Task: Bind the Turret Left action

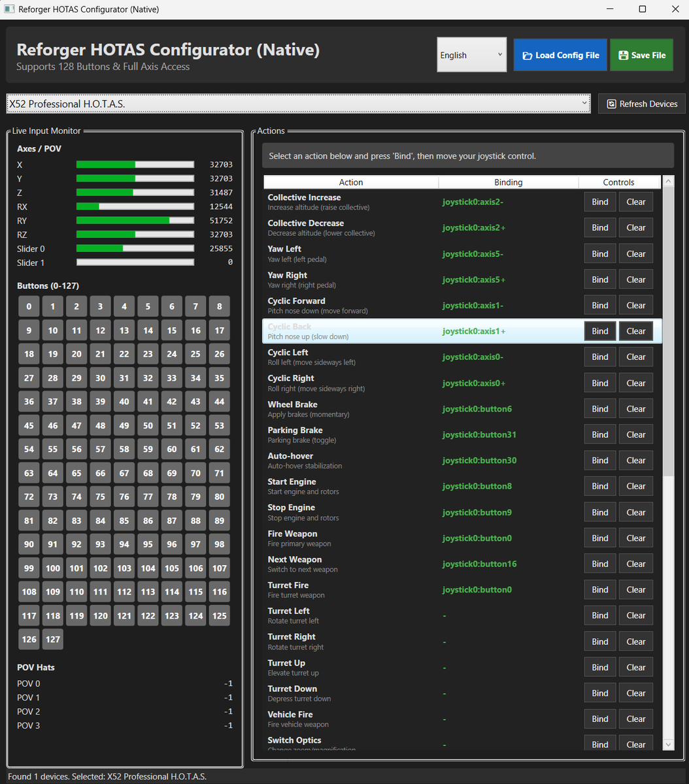Action: click(600, 615)
